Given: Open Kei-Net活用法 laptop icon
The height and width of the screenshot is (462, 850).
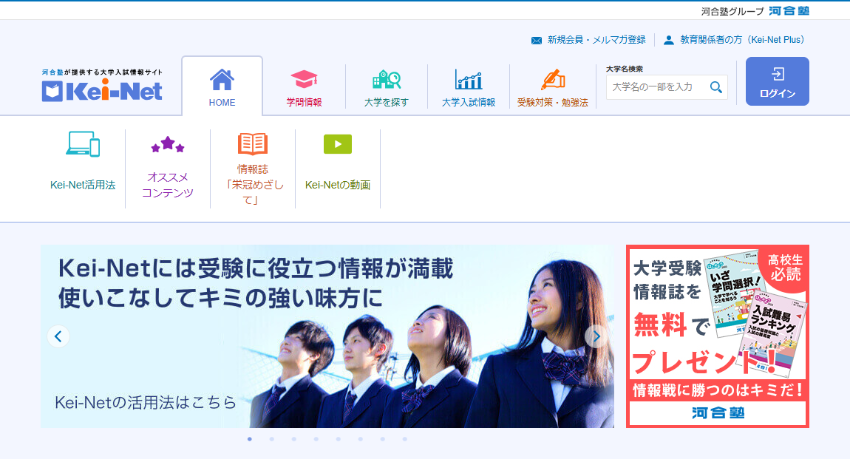Looking at the screenshot, I should pyautogui.click(x=83, y=144).
